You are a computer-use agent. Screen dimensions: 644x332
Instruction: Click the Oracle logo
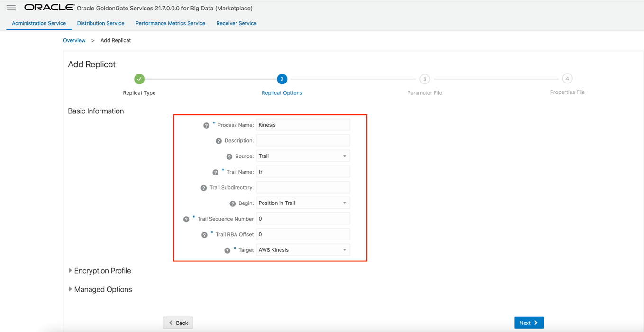49,8
